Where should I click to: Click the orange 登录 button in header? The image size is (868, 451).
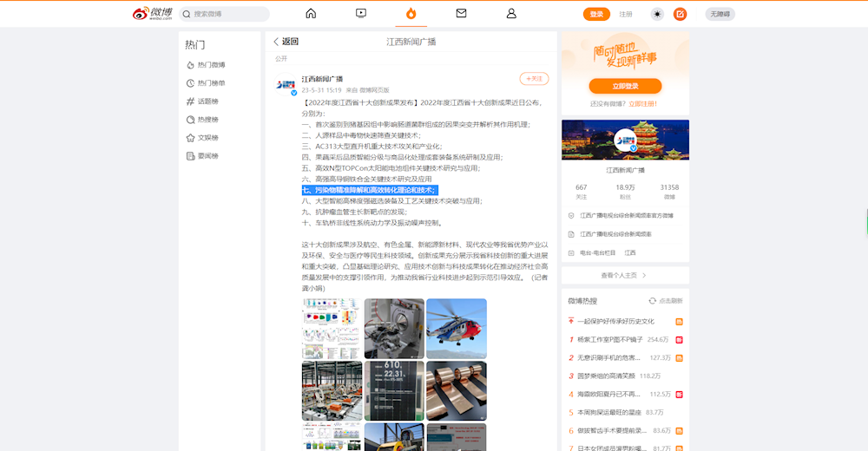(x=596, y=14)
